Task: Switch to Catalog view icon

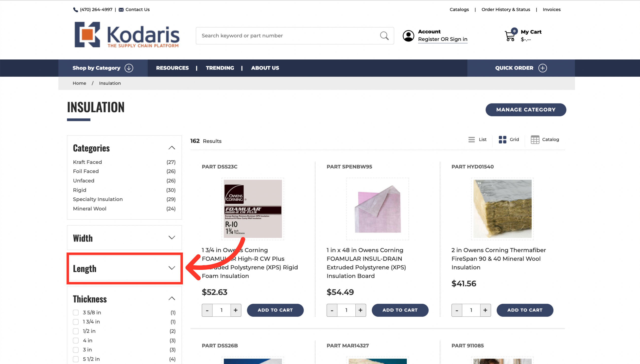Action: point(535,139)
